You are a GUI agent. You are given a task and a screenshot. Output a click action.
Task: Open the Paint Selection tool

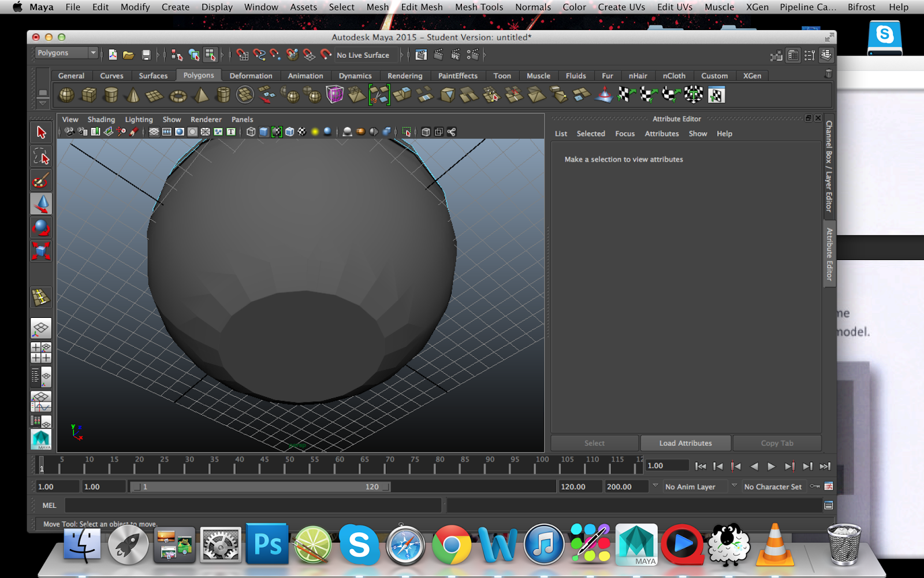41,180
